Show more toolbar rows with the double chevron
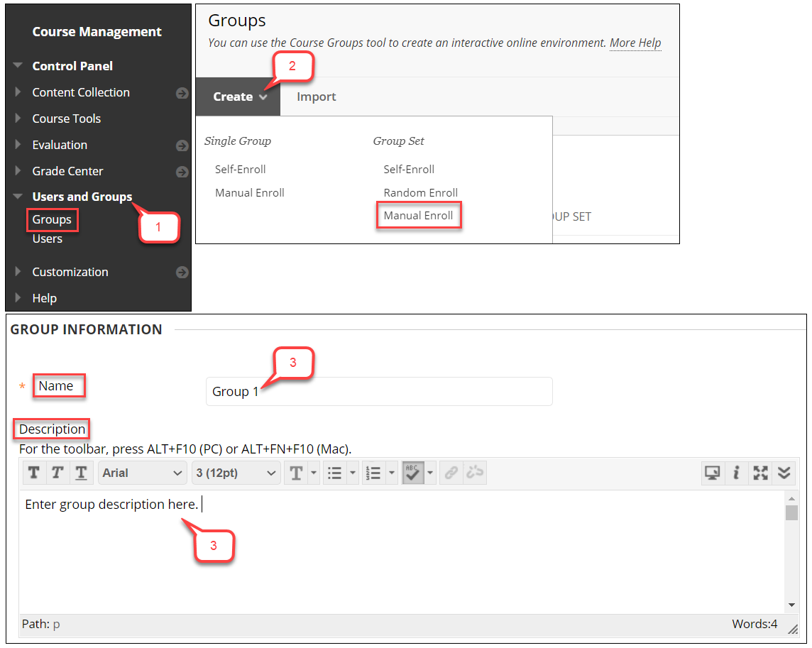The width and height of the screenshot is (812, 648). click(x=784, y=473)
